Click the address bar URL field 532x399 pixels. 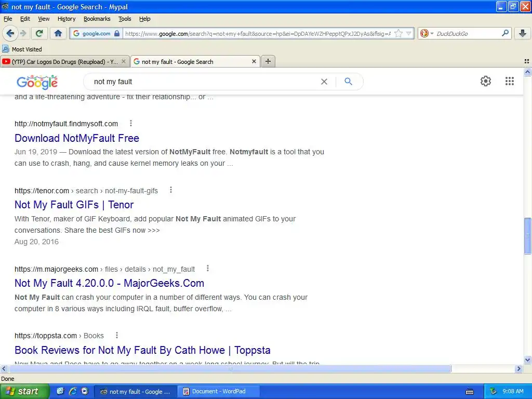click(258, 33)
